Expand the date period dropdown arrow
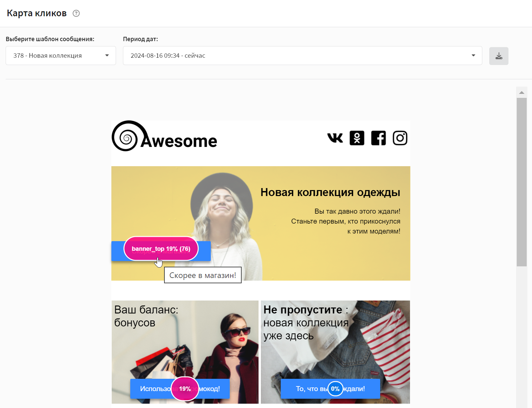 473,55
